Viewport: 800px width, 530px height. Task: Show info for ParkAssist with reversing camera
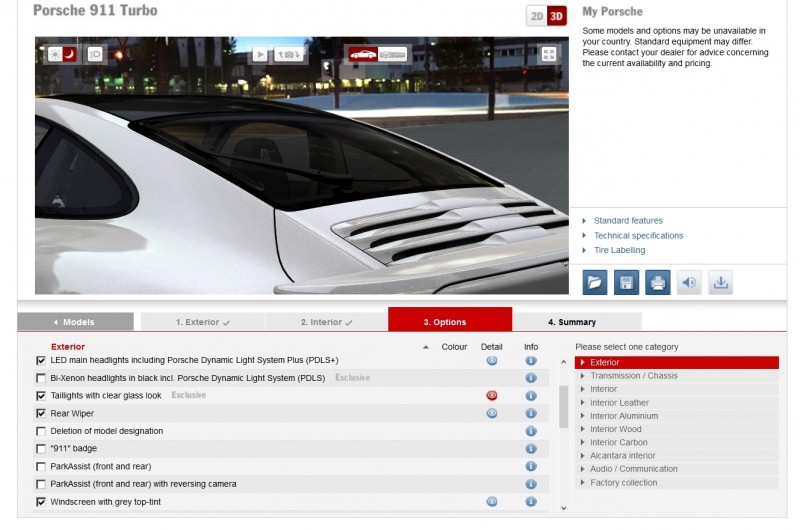(x=531, y=484)
